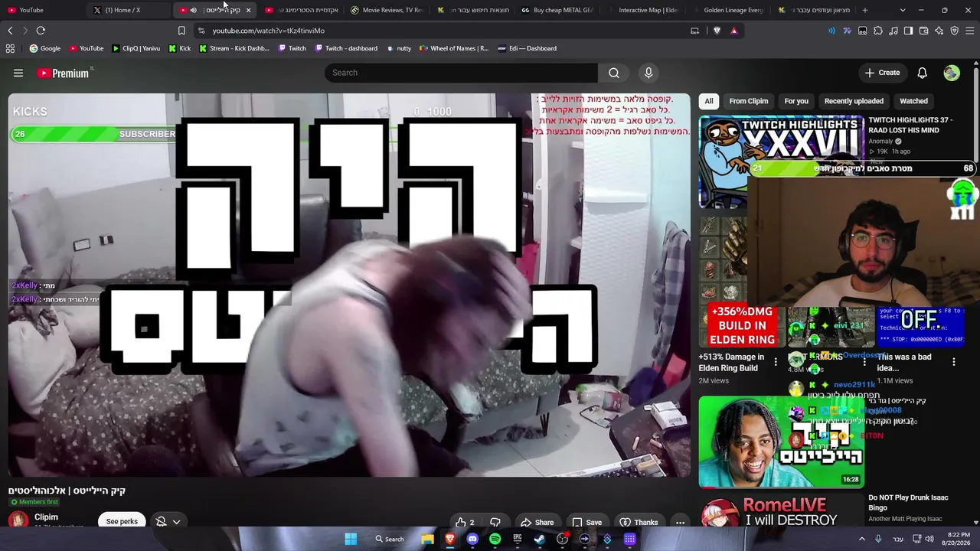Open the 'ClipQ | Yanivu' bookmark
The width and height of the screenshot is (980, 551).
point(136,48)
